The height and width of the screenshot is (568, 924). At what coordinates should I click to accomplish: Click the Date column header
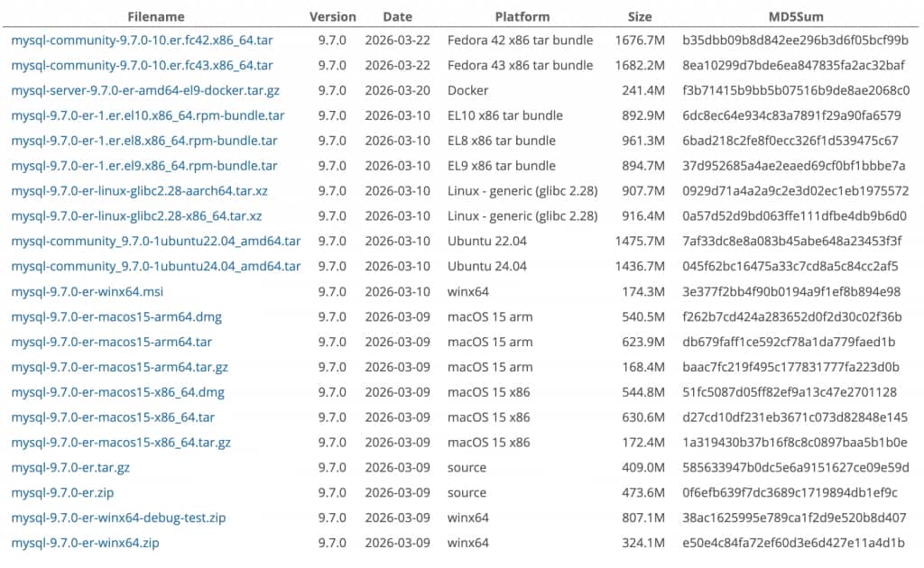pyautogui.click(x=397, y=16)
